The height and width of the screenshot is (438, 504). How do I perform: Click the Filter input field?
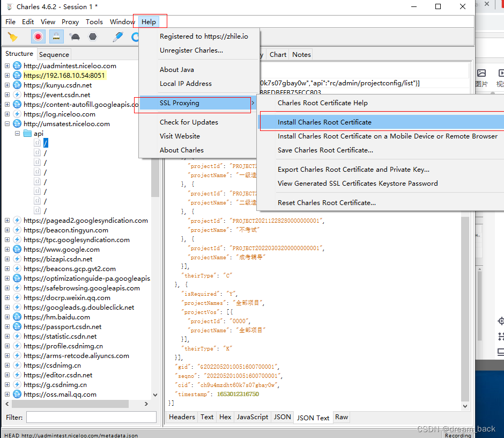click(x=91, y=417)
